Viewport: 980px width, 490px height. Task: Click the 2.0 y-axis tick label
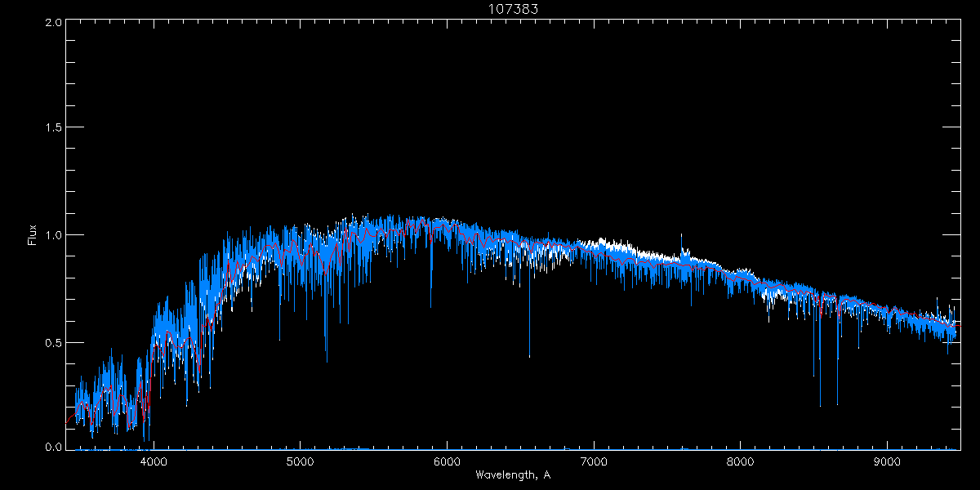coord(53,22)
